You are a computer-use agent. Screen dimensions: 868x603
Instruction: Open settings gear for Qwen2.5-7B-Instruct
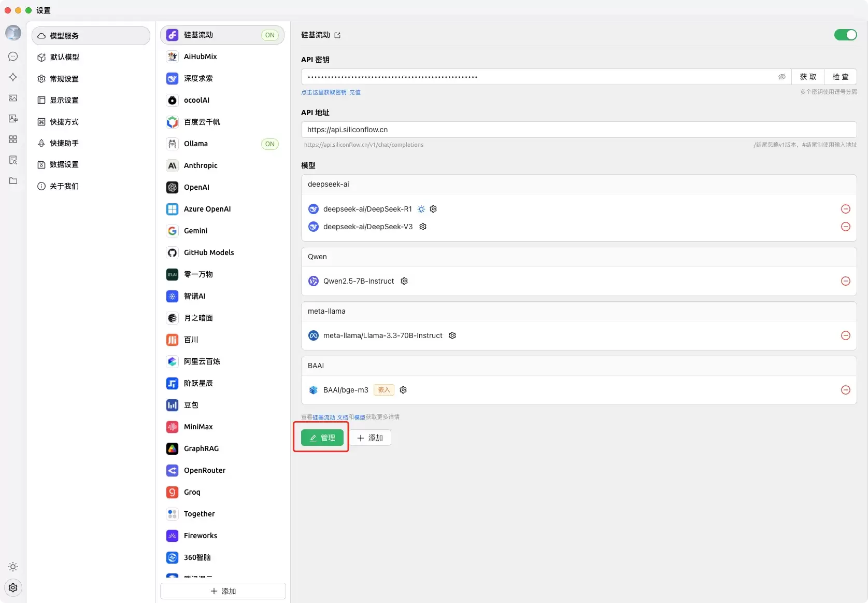point(404,281)
